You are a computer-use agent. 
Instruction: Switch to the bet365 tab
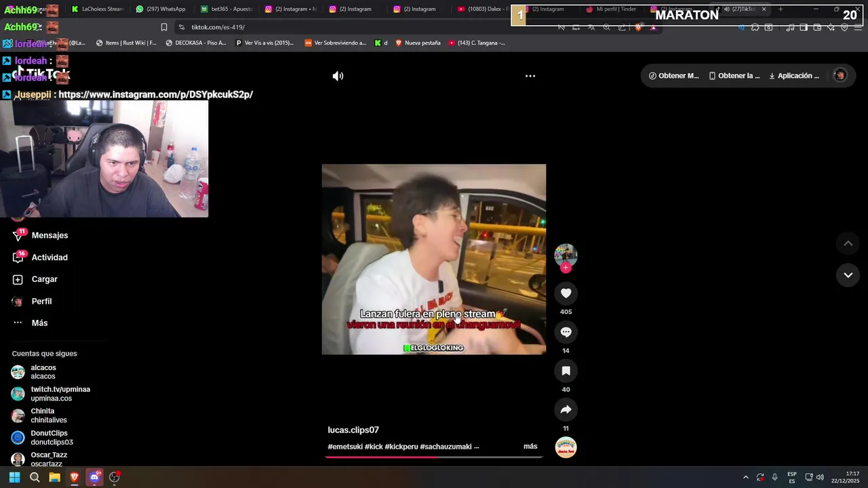(226, 9)
